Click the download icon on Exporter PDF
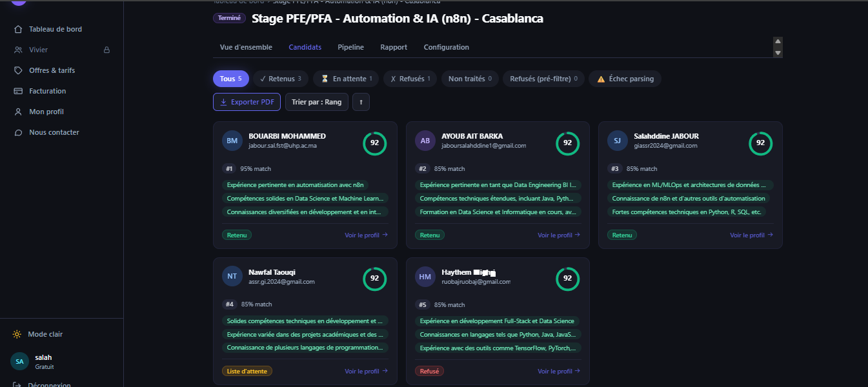The height and width of the screenshot is (387, 868). [223, 102]
